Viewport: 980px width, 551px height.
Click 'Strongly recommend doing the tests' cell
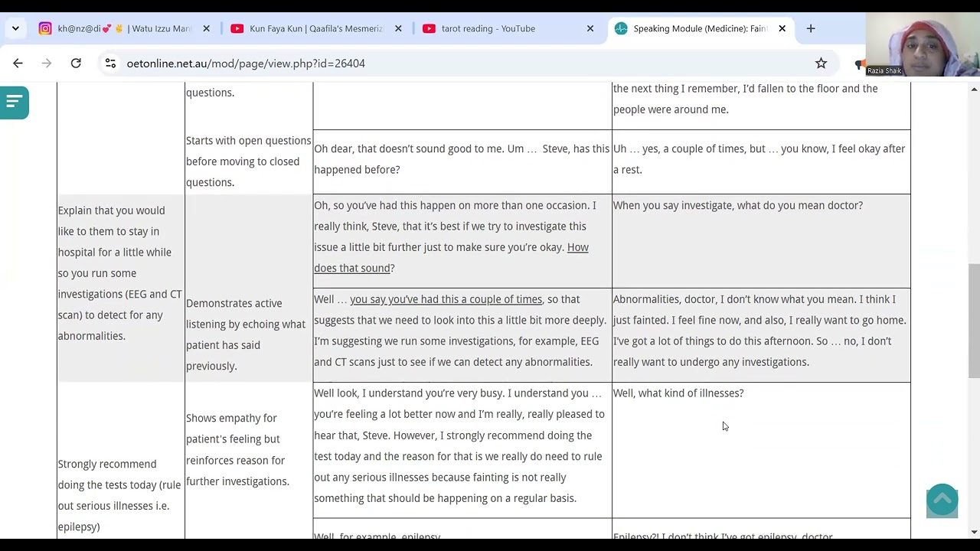click(x=119, y=495)
